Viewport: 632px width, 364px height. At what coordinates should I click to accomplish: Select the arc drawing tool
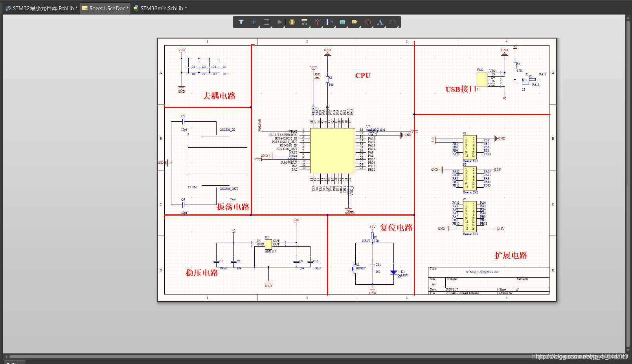click(392, 22)
